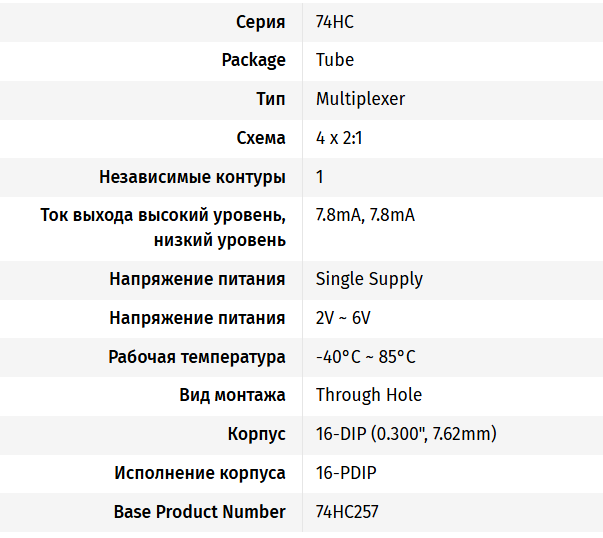This screenshot has height=538, width=603.
Task: Click the "74HC257" base product number
Action: pos(347,512)
